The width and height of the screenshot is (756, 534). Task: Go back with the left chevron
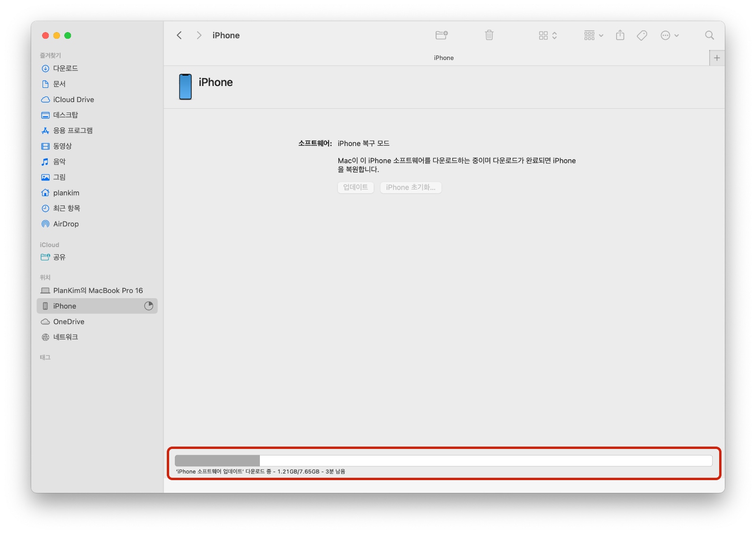point(179,35)
